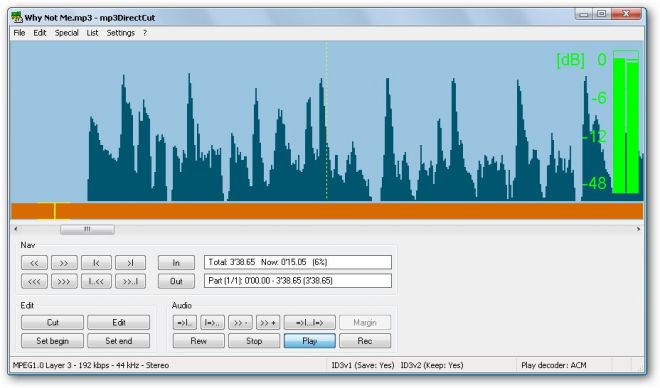Viewport: 660px width, 388px height.
Task: Open the ? help menu
Action: click(145, 33)
